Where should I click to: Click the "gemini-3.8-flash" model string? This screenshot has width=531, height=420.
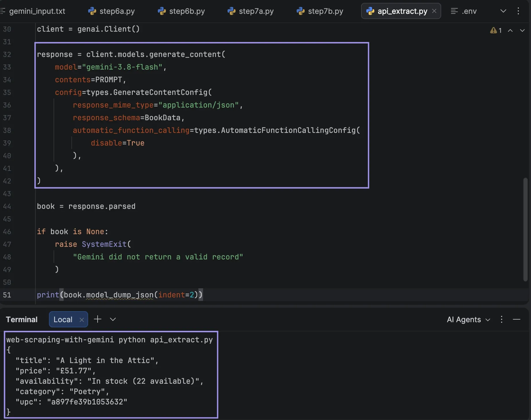coord(122,67)
